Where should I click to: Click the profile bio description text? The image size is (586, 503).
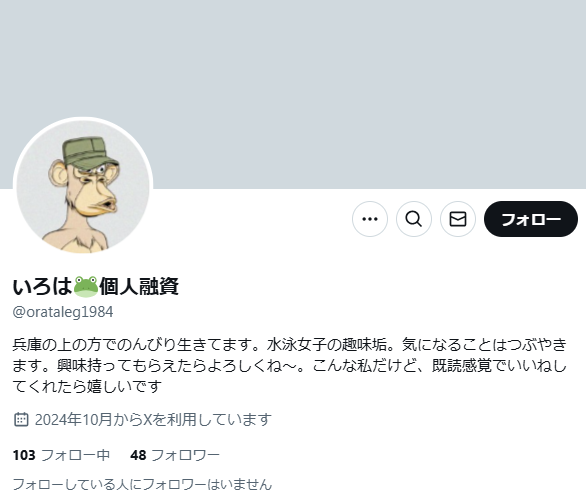[290, 365]
